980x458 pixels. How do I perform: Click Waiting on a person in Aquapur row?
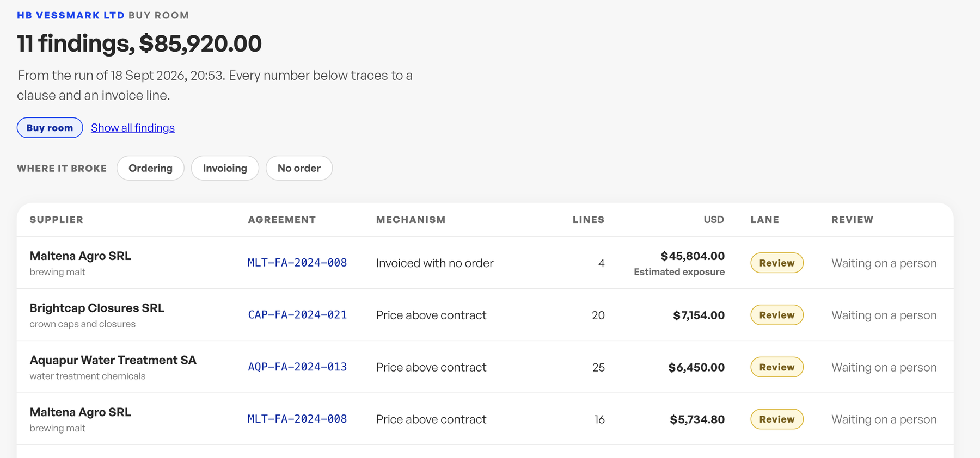pos(884,368)
